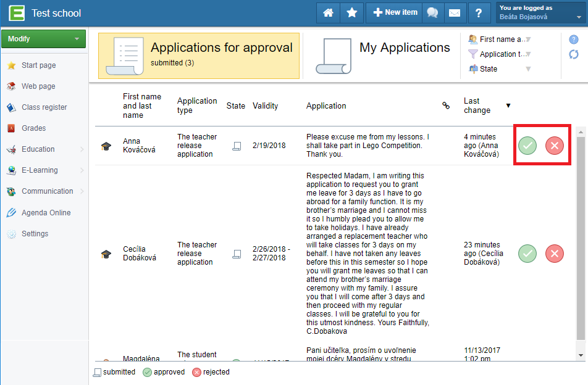
Task: Open the Application type filter dropdown
Action: (x=500, y=54)
